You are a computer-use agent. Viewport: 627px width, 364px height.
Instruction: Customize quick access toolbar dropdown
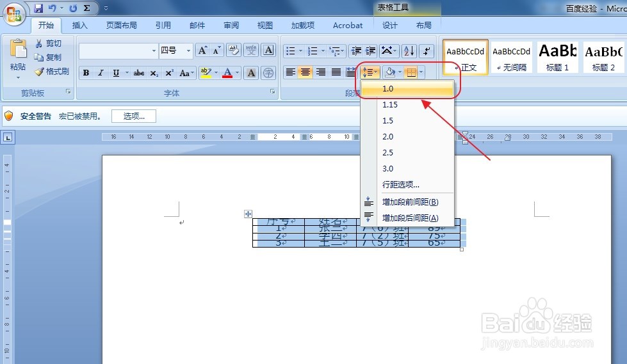(x=106, y=8)
